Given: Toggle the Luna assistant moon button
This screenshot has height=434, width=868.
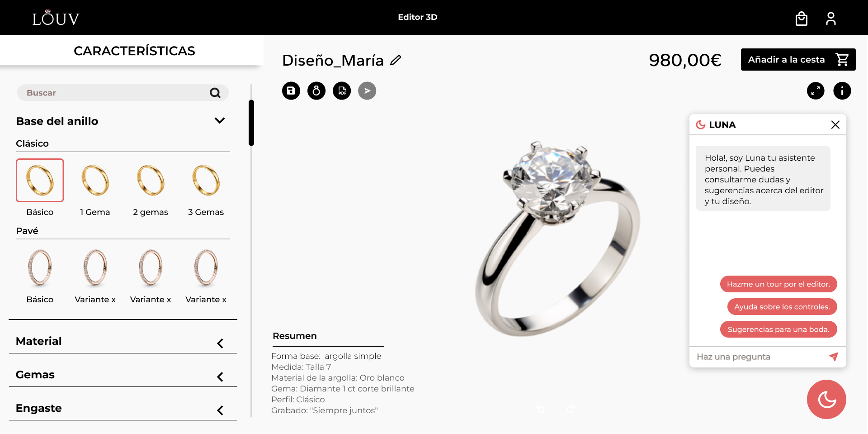Looking at the screenshot, I should [826, 399].
